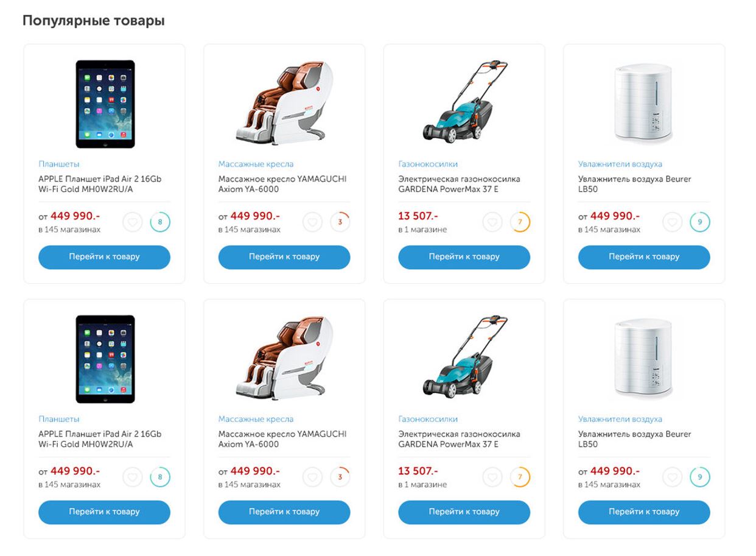Click rating circle 9 on top-row Beurer humidifier
This screenshot has width=756, height=556.
(x=700, y=222)
